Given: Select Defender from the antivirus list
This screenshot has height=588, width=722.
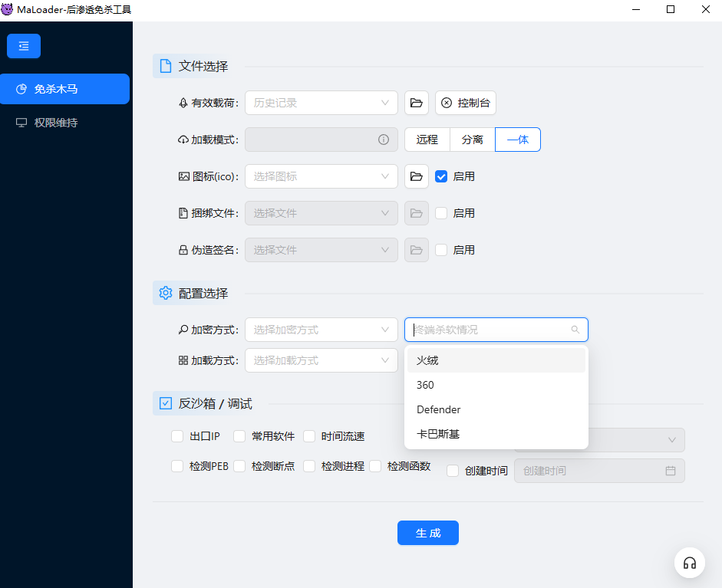Looking at the screenshot, I should tap(438, 409).
